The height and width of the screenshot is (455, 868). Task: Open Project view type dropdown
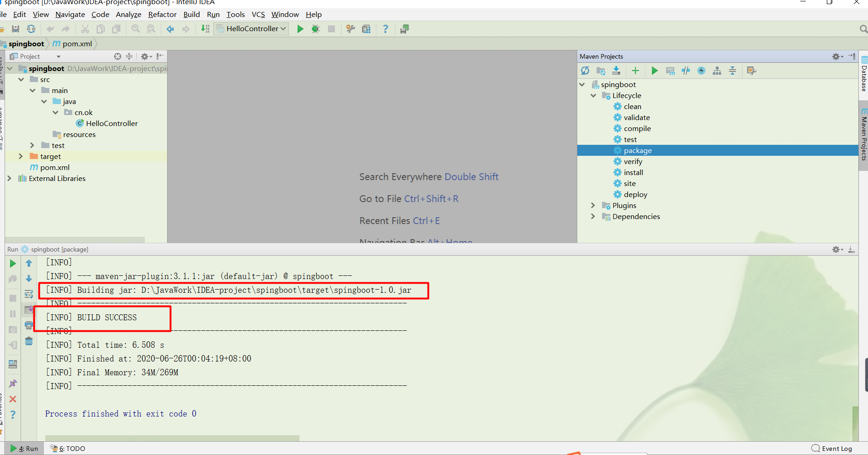(59, 56)
